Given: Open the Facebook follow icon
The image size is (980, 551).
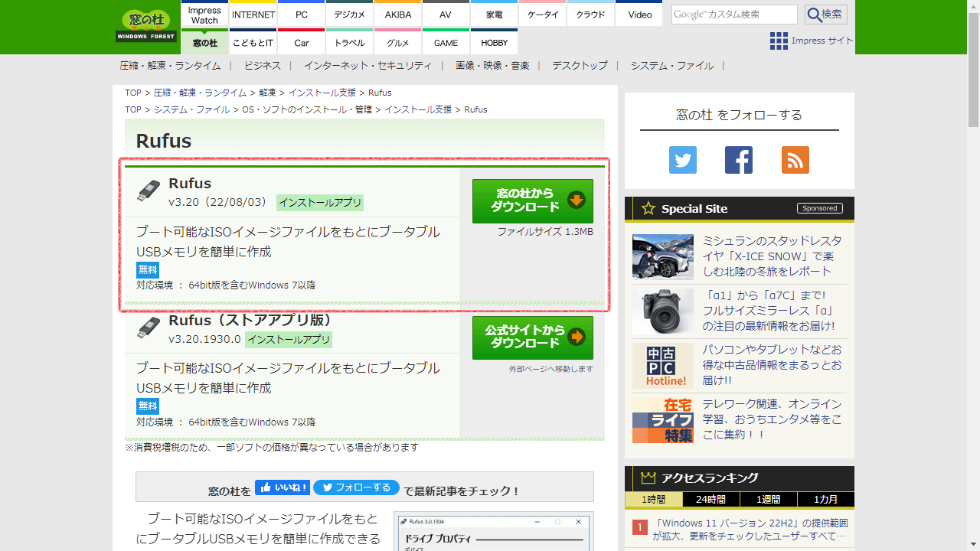Looking at the screenshot, I should 739,160.
